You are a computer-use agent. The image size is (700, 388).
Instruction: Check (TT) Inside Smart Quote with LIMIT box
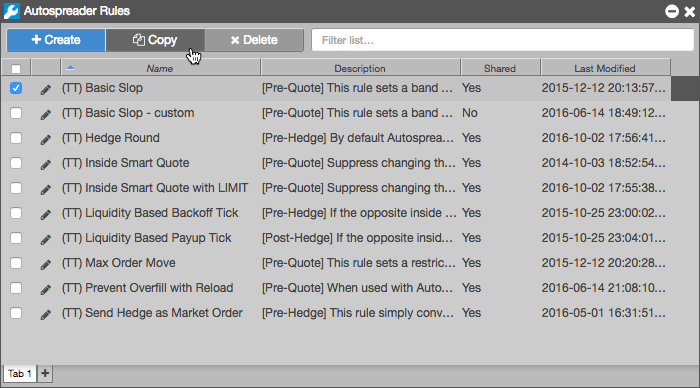pos(16,188)
